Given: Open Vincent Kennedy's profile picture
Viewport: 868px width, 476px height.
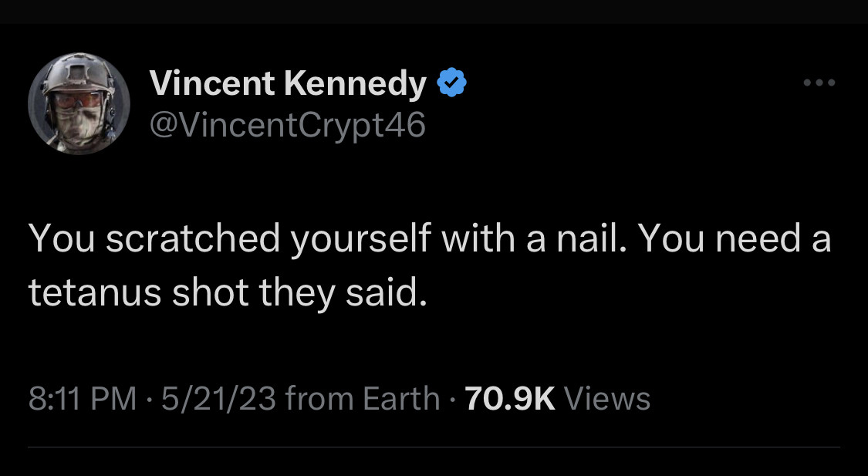Looking at the screenshot, I should coord(79,104).
